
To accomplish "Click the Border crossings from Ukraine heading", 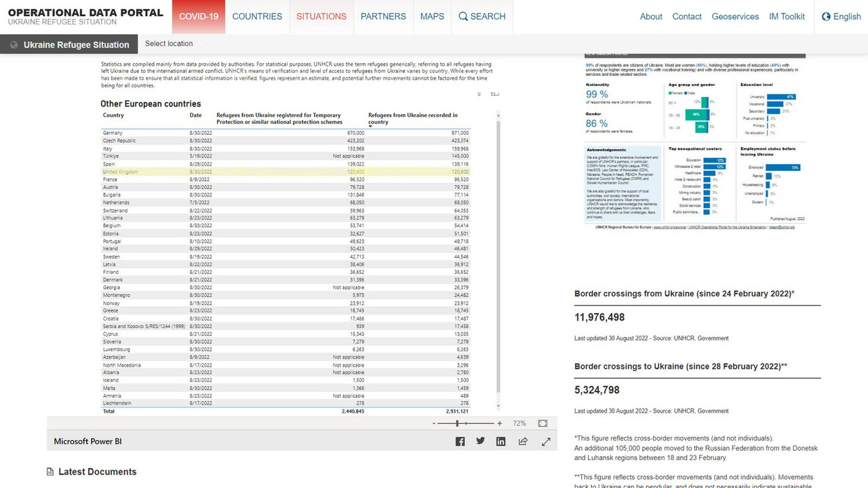I will [684, 293].
